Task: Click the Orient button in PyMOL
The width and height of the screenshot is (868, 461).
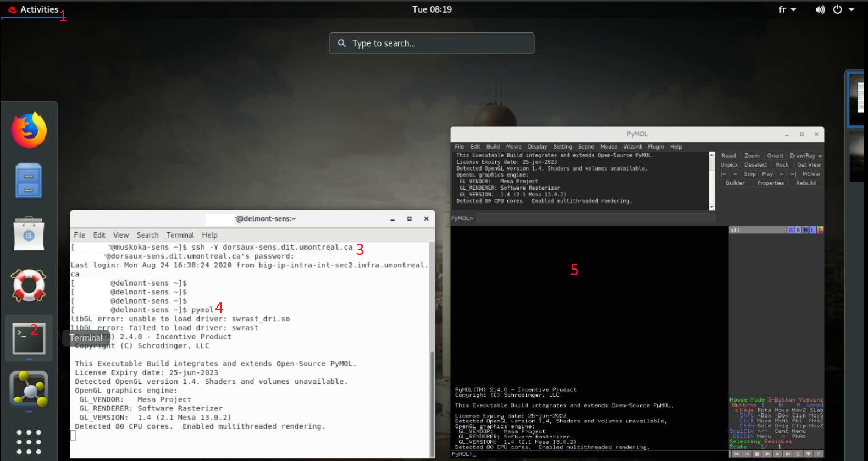Action: 775,156
